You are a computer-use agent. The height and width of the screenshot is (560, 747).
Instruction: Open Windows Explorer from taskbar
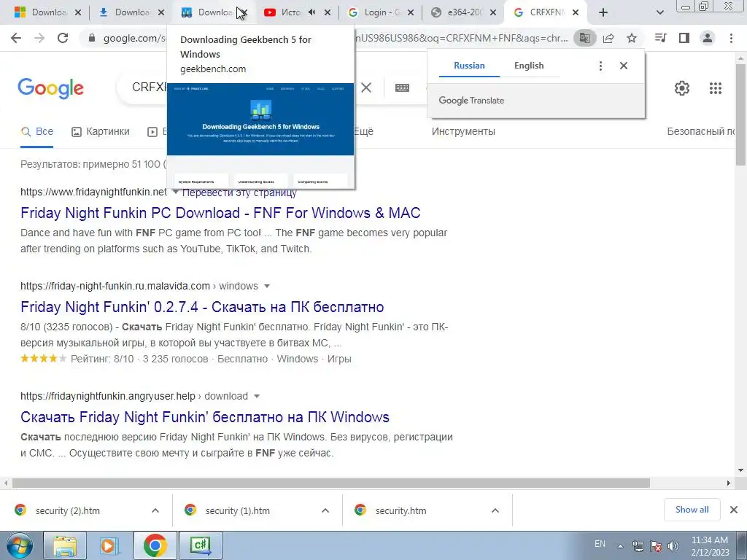coord(65,545)
